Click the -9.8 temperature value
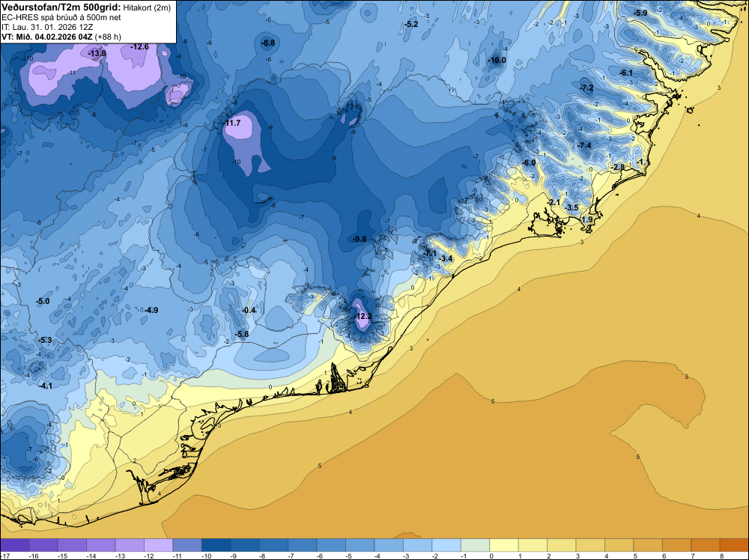This screenshot has height=560, width=749. 360,239
